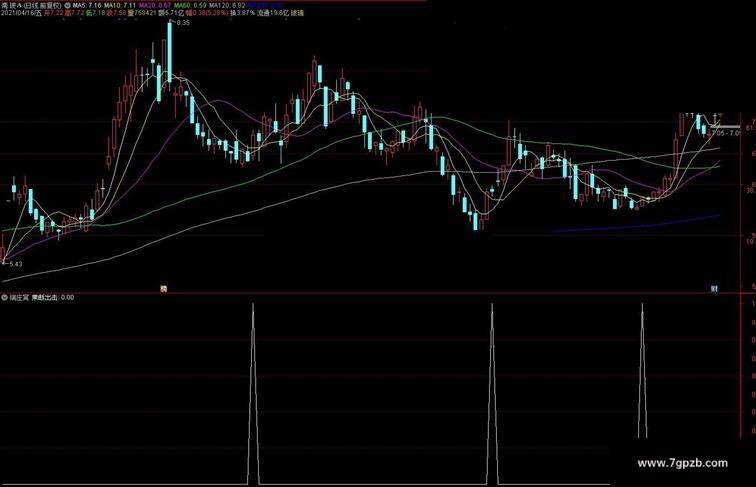Click the 5.43 low price label

point(16,264)
